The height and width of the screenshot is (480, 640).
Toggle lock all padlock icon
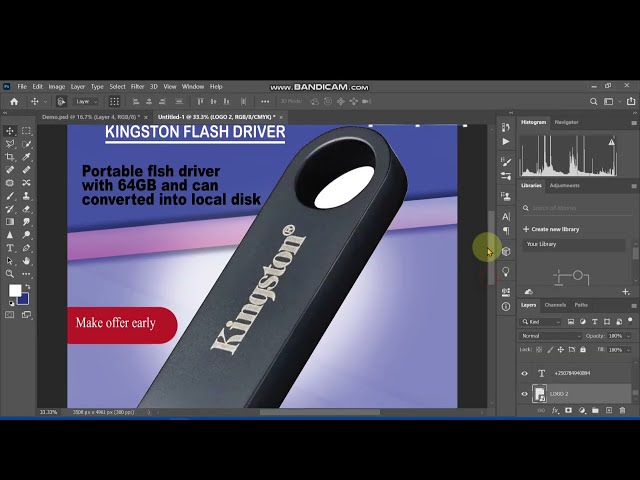point(583,350)
